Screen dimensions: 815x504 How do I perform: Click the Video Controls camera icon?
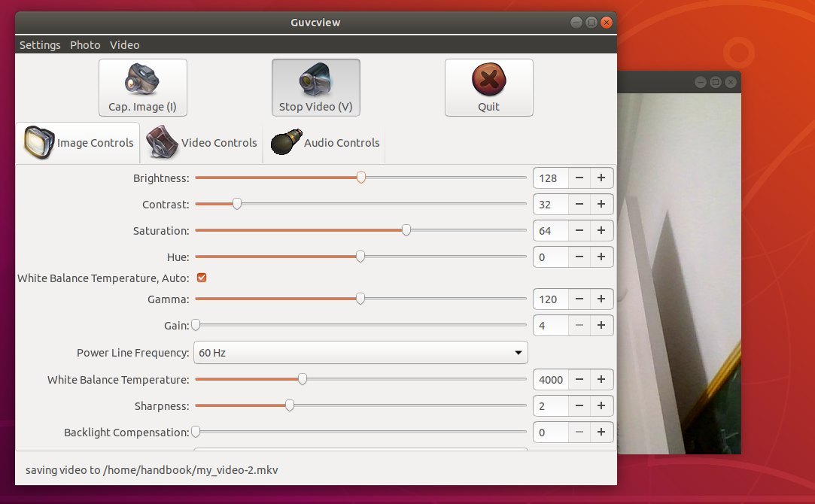162,142
